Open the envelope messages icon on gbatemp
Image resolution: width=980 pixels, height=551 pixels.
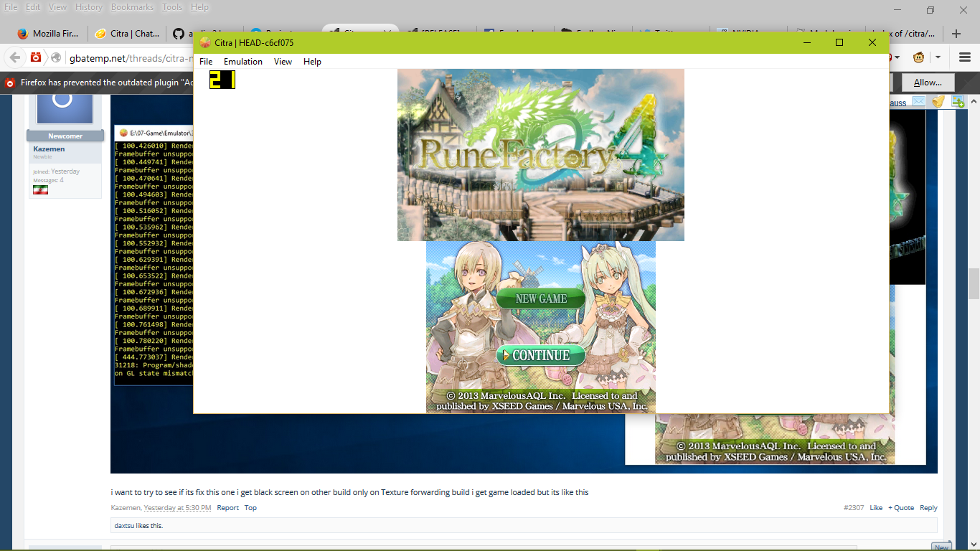click(918, 102)
